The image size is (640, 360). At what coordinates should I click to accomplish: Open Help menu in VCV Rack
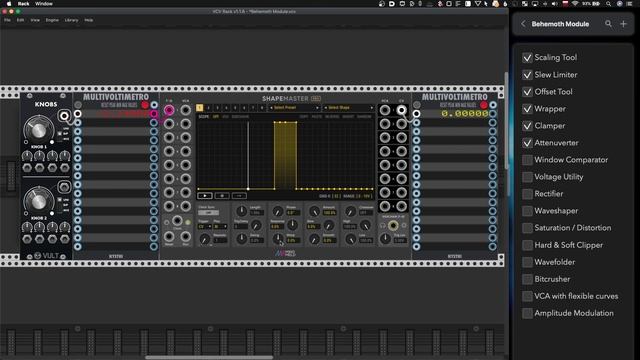click(x=89, y=20)
